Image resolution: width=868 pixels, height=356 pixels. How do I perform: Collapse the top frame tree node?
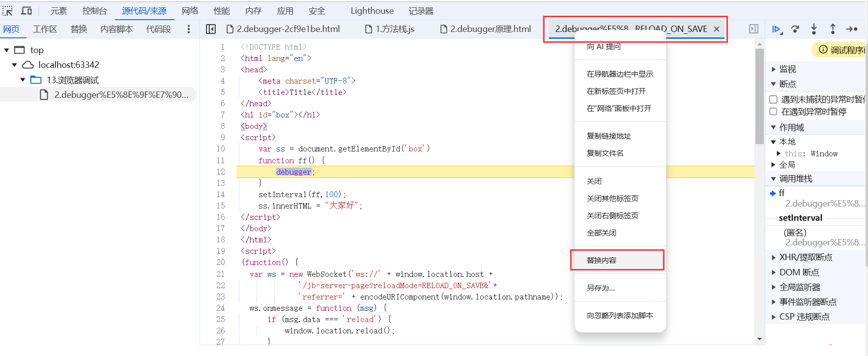[x=7, y=50]
